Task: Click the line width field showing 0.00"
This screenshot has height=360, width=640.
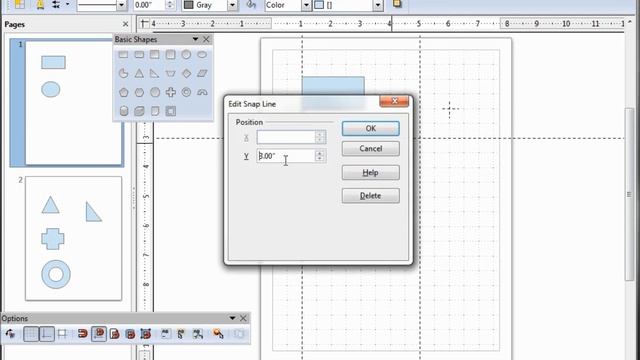Action: [149, 5]
